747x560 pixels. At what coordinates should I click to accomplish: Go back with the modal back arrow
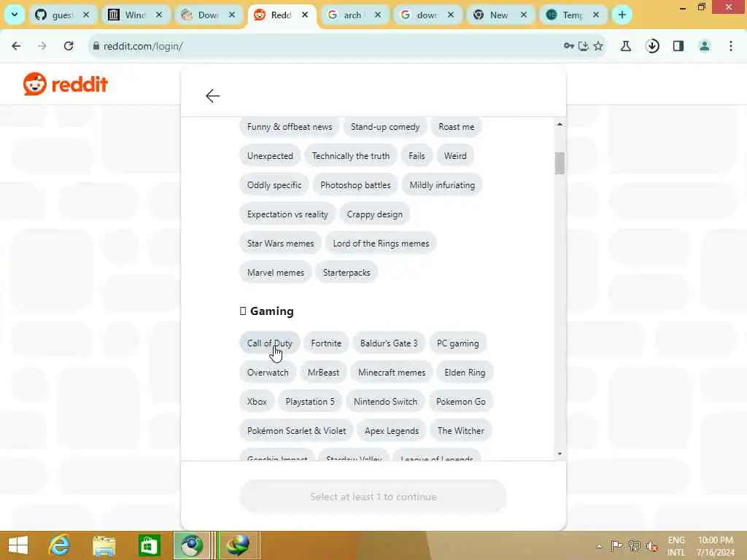click(x=212, y=96)
